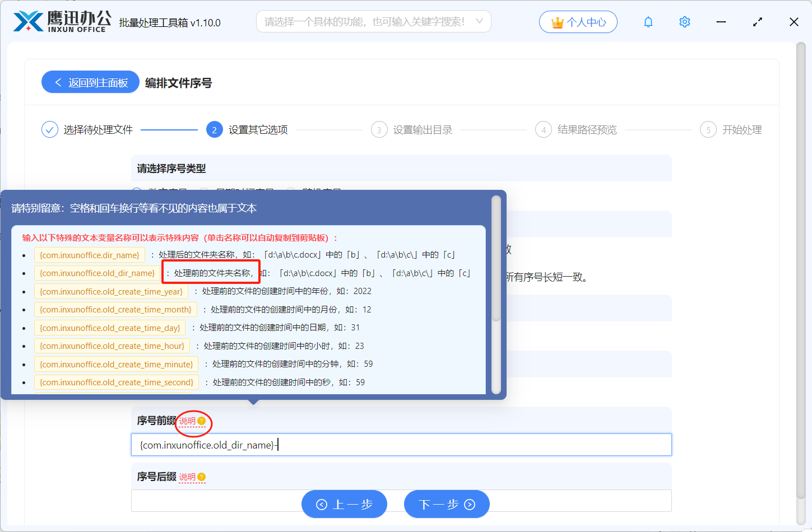Screen dimensions: 812x532
Task: Open the settings gear icon
Action: point(684,21)
